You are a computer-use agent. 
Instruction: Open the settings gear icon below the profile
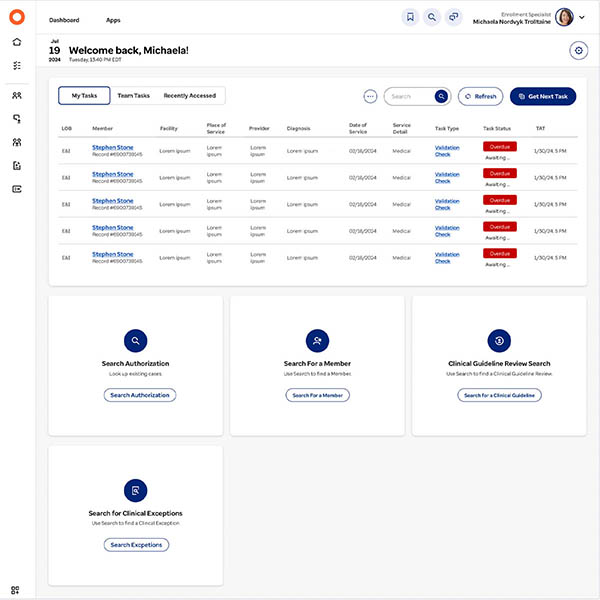[x=578, y=51]
